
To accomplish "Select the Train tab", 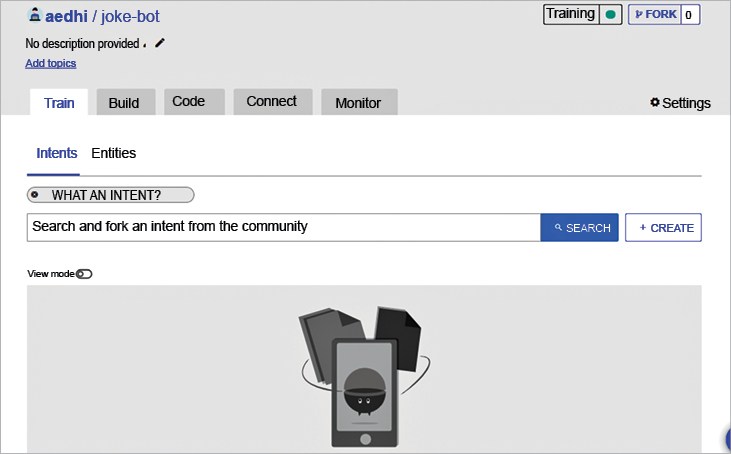I will tap(59, 103).
